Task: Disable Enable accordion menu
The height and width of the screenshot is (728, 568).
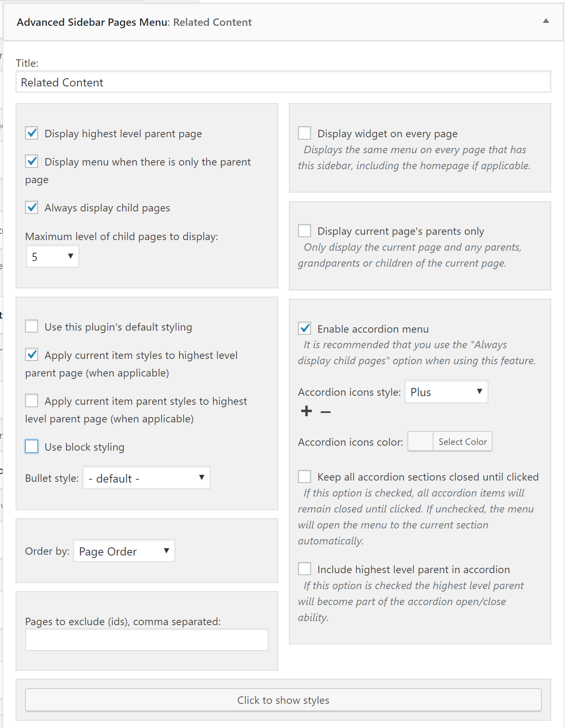Action: point(304,329)
